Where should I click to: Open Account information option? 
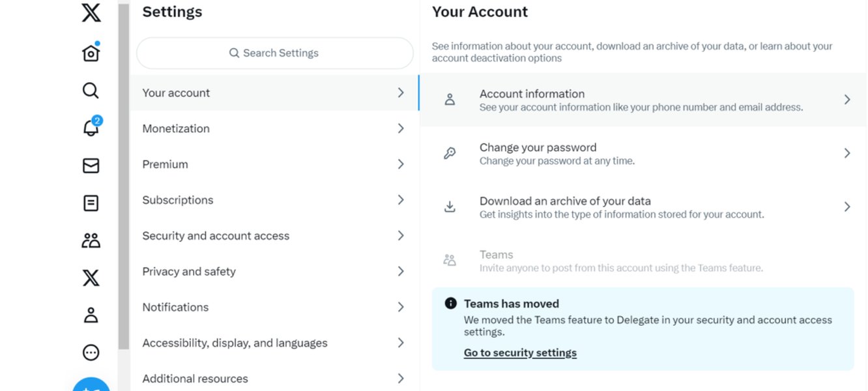643,100
